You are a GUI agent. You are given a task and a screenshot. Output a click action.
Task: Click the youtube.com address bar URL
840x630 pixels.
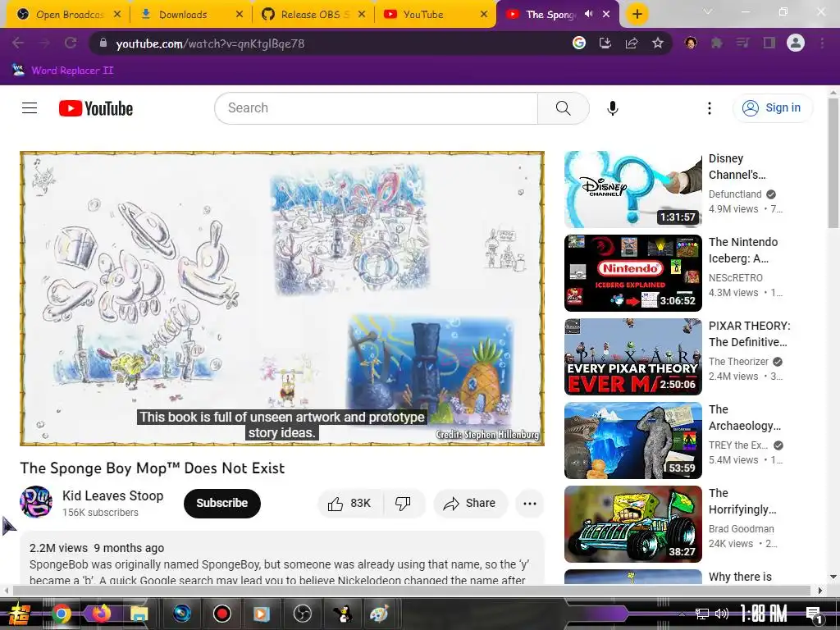coord(210,43)
